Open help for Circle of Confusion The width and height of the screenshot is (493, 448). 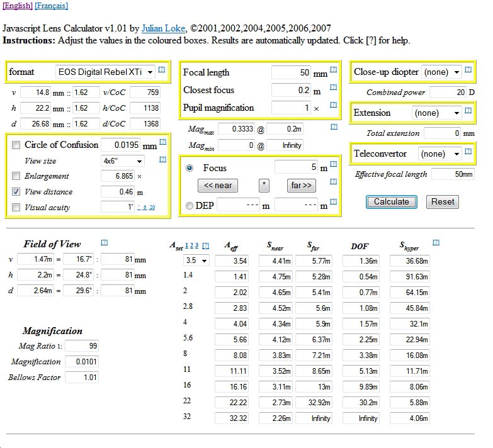(x=163, y=143)
